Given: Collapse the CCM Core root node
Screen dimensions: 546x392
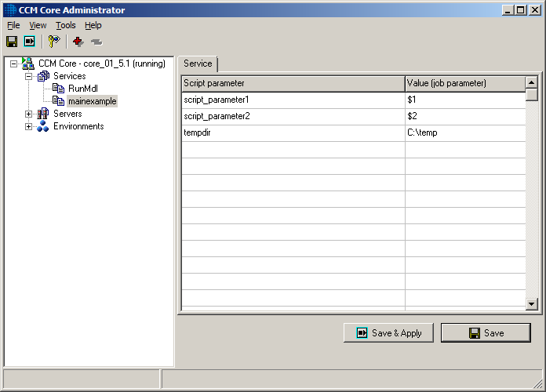Looking at the screenshot, I should [x=13, y=64].
